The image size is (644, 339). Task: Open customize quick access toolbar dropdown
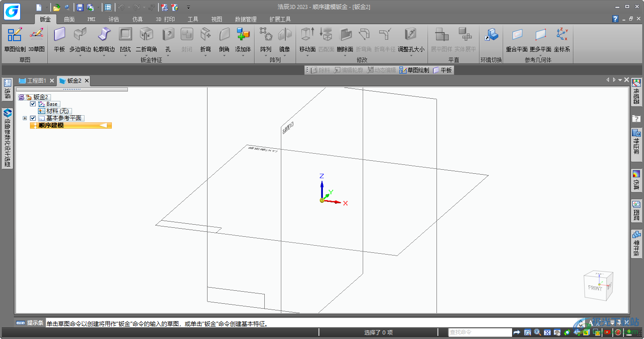click(x=188, y=7)
